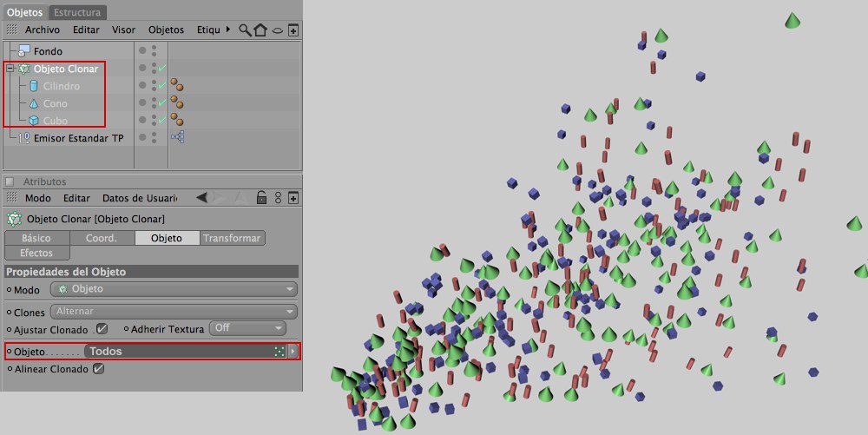Toggle the green checkmark on Objeto Clonar

pos(161,68)
